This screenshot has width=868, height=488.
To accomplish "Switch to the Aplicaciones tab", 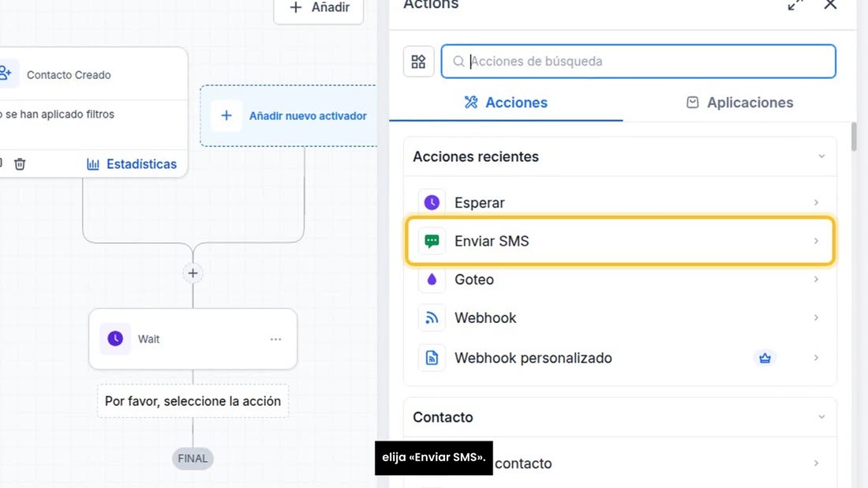I will click(739, 103).
